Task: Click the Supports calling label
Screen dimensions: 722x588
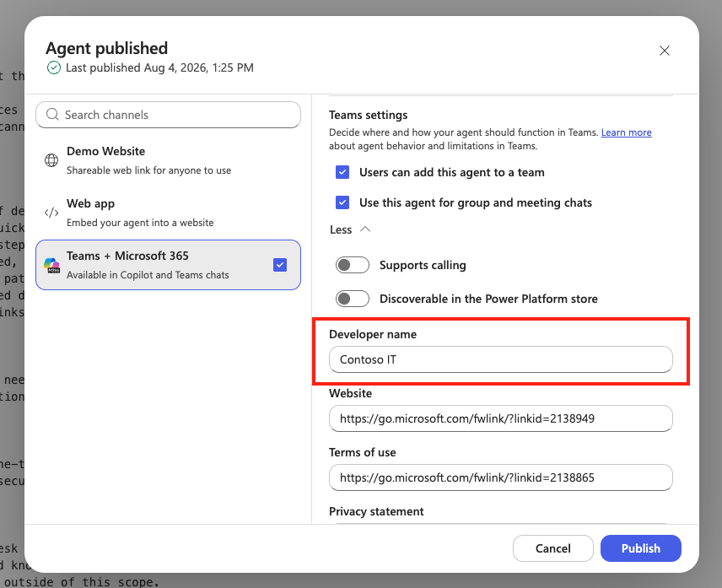Action: pos(423,265)
